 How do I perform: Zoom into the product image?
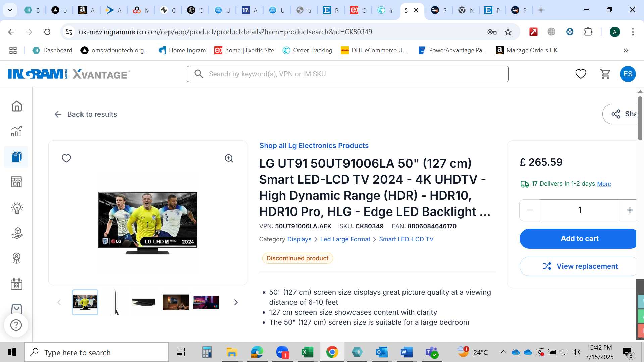point(229,158)
